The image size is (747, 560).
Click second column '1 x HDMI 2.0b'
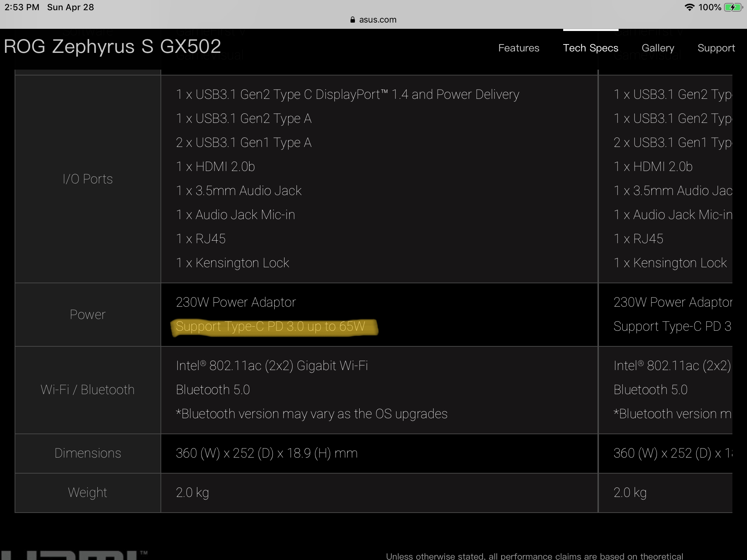click(653, 167)
